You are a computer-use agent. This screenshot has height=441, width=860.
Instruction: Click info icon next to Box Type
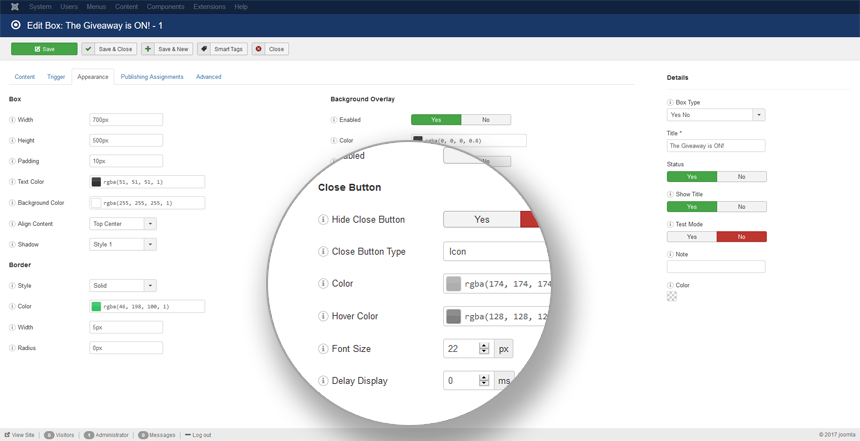[x=670, y=102]
